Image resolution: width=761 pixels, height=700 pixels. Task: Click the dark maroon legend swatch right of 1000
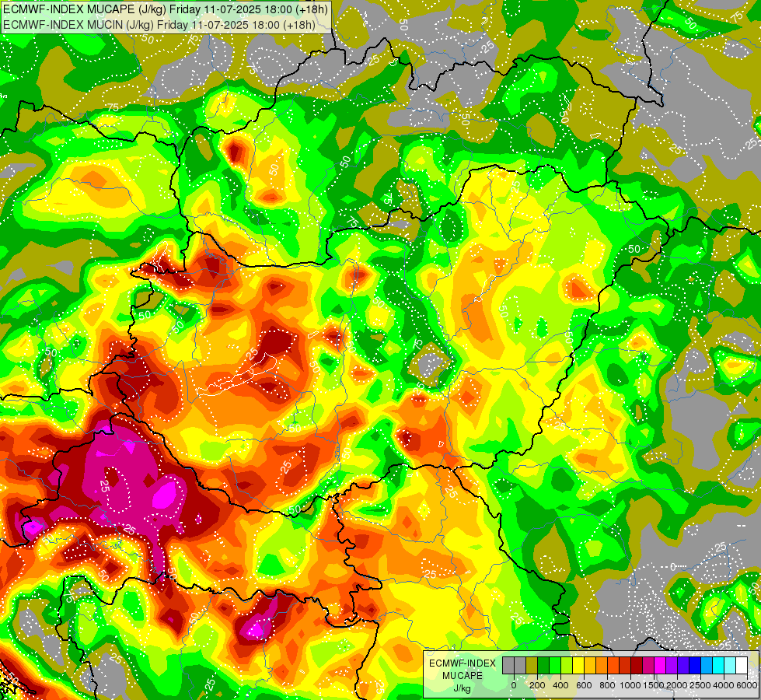637,666
